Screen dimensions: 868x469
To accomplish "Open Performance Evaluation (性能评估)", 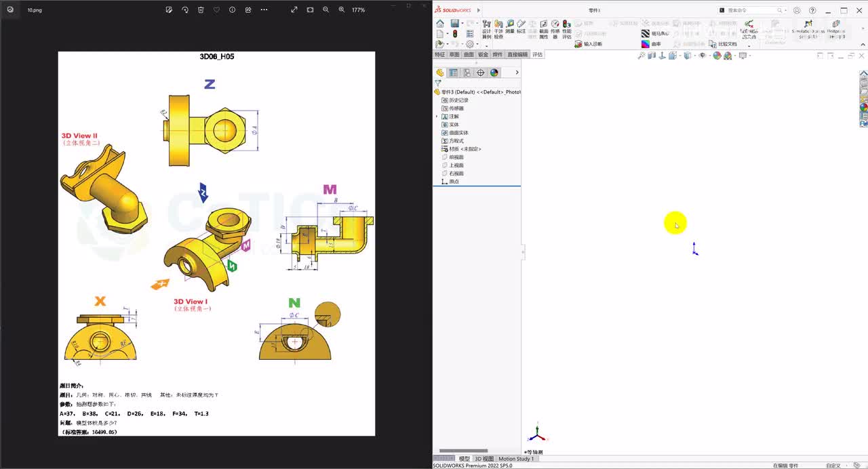I will point(567,29).
